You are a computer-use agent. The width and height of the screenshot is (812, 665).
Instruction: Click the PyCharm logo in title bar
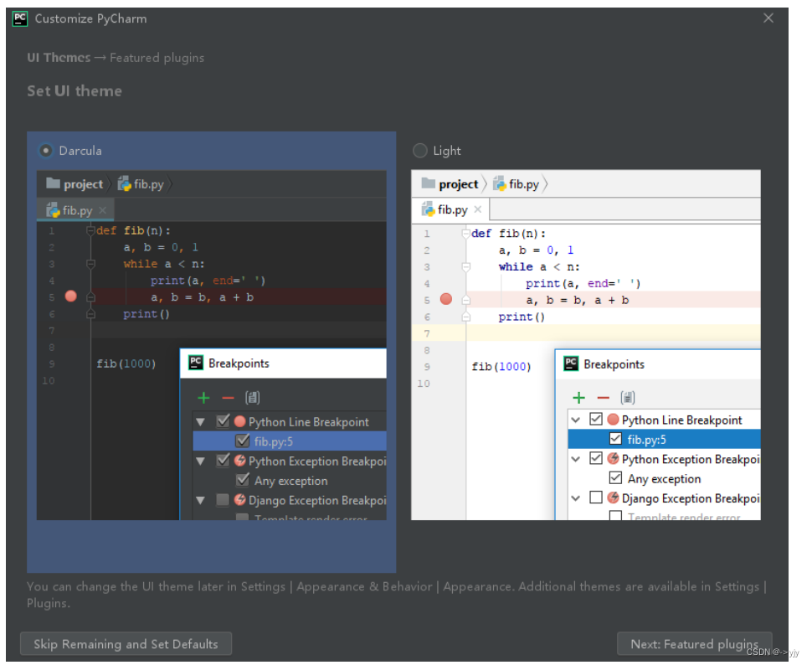20,18
